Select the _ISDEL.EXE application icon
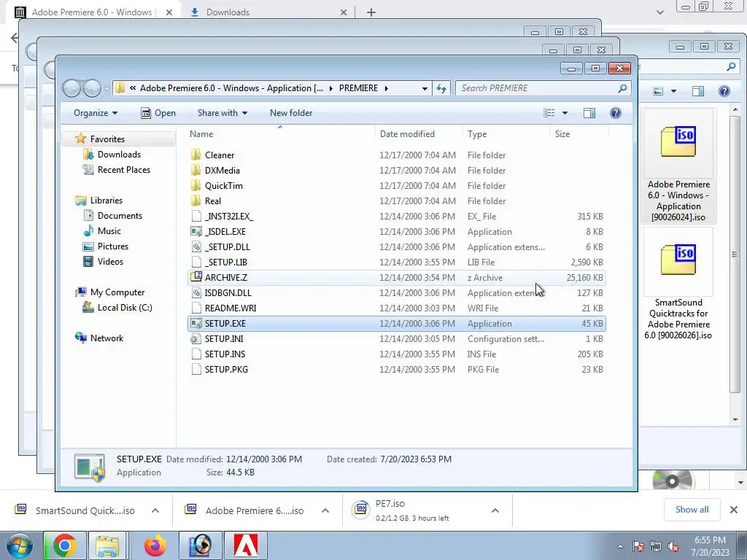Image resolution: width=747 pixels, height=560 pixels. click(x=196, y=231)
